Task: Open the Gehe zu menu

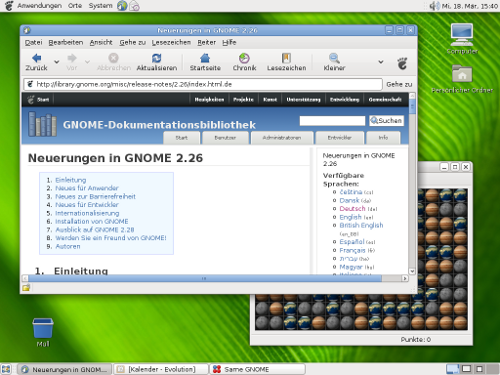Action: coord(133,42)
